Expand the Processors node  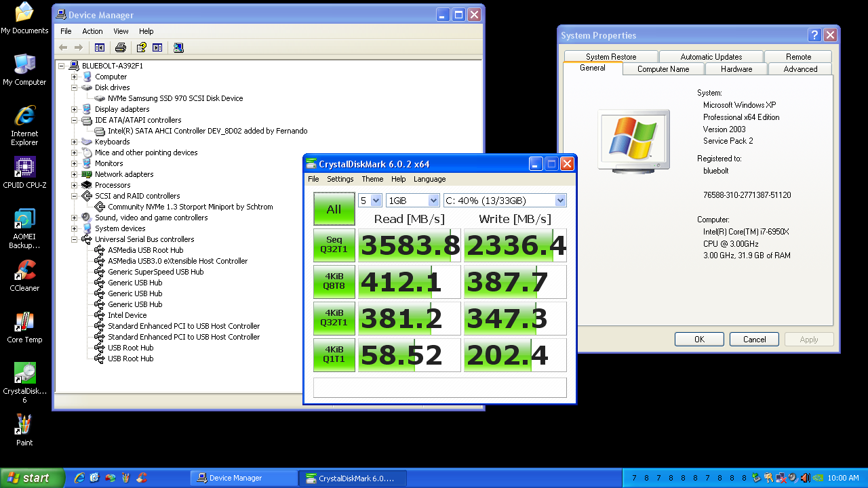(75, 185)
